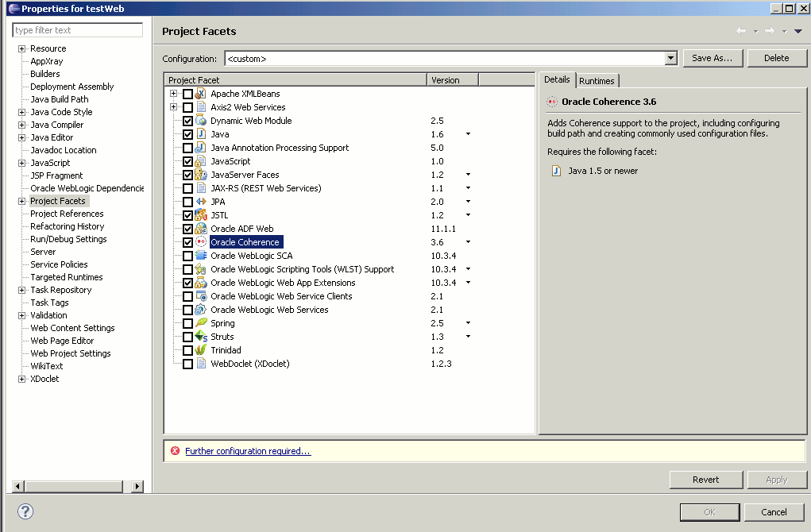Focus the type filter text field

point(77,30)
